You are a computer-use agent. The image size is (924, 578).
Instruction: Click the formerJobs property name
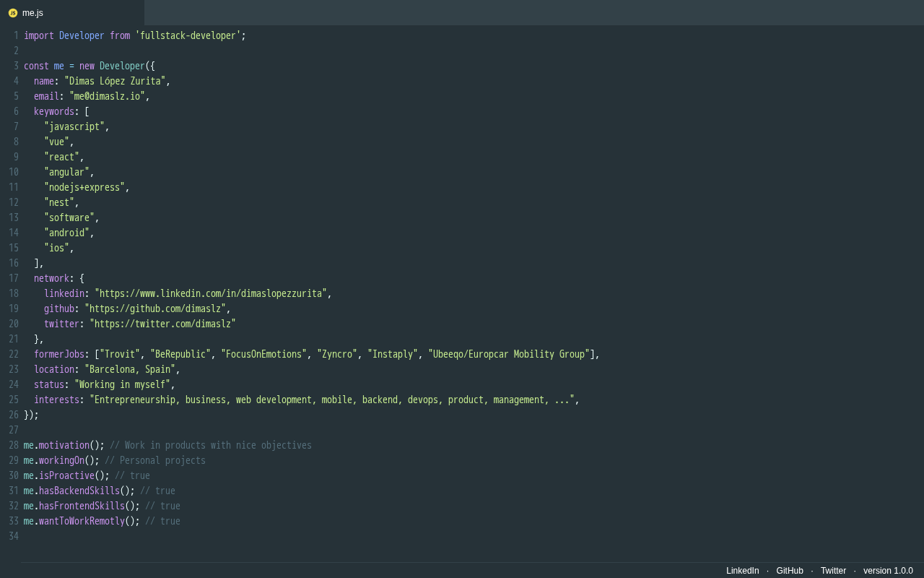(x=59, y=354)
